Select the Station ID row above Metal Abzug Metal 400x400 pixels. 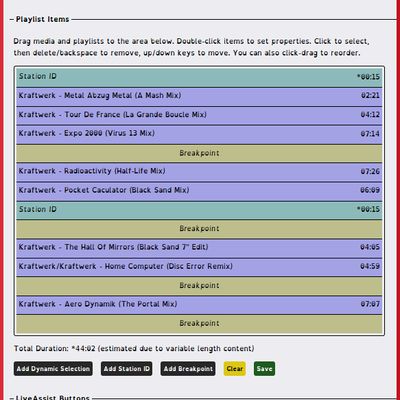[199, 78]
